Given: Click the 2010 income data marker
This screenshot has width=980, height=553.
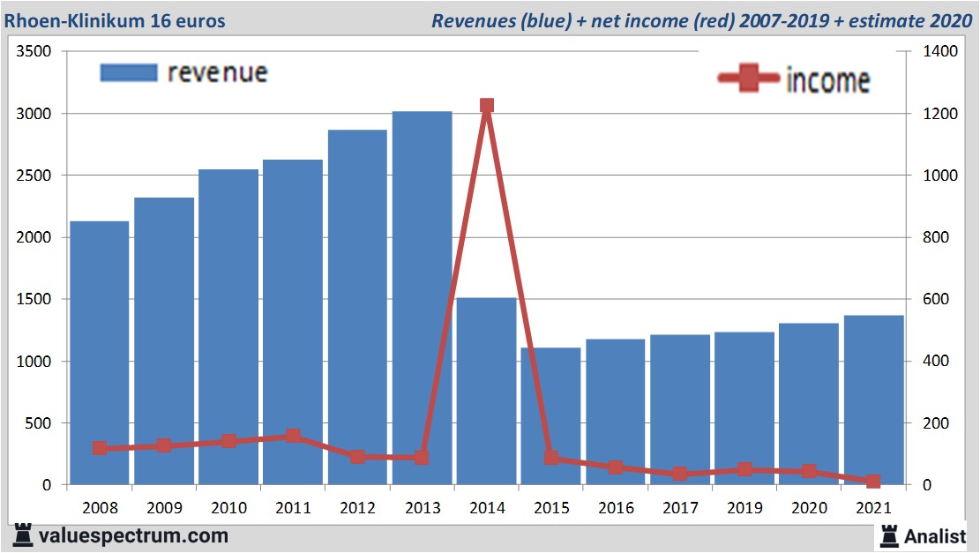Looking at the screenshot, I should coord(228,441).
